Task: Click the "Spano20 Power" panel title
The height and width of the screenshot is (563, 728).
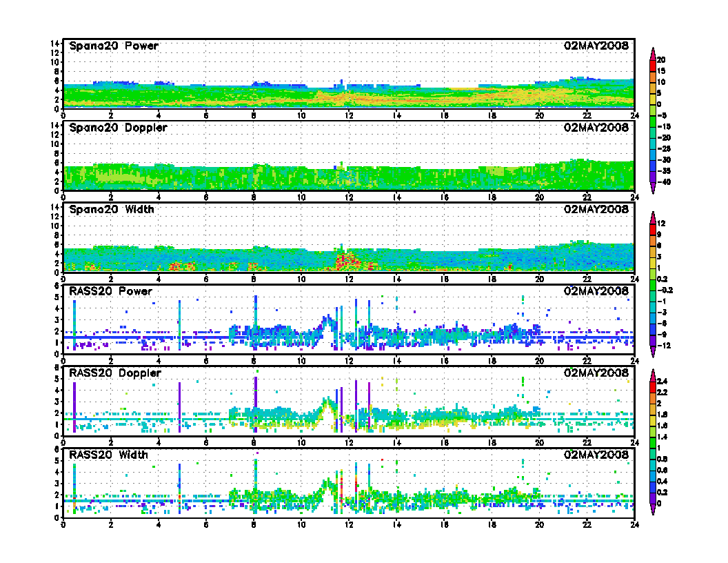Action: tap(114, 46)
